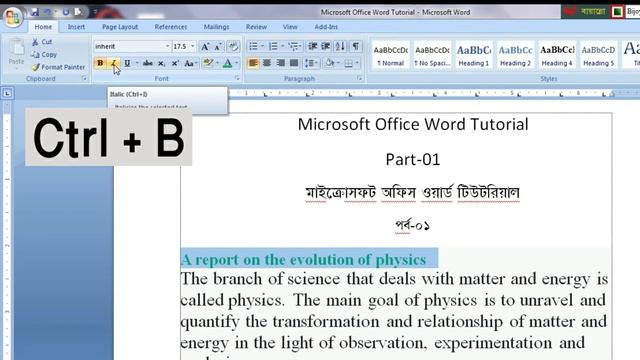
Task: Open Font dialog launcher
Action: [x=237, y=78]
